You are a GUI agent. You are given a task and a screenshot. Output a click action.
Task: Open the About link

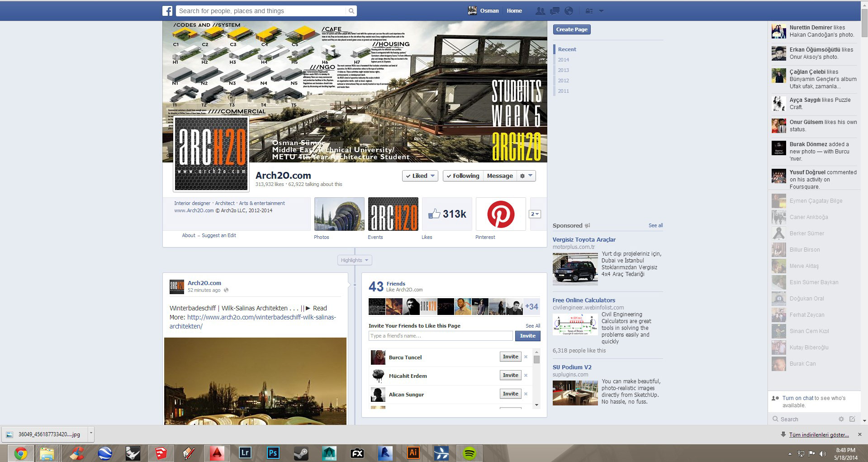[189, 235]
